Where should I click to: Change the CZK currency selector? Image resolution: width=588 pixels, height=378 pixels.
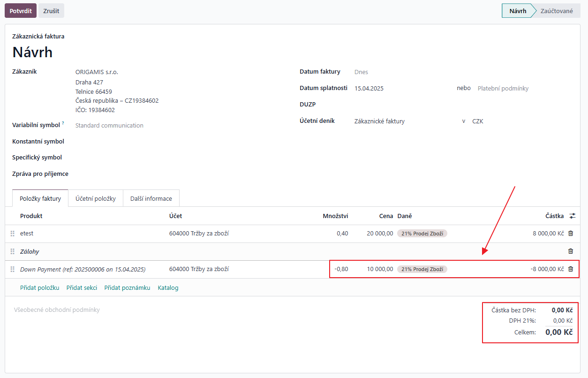[477, 121]
